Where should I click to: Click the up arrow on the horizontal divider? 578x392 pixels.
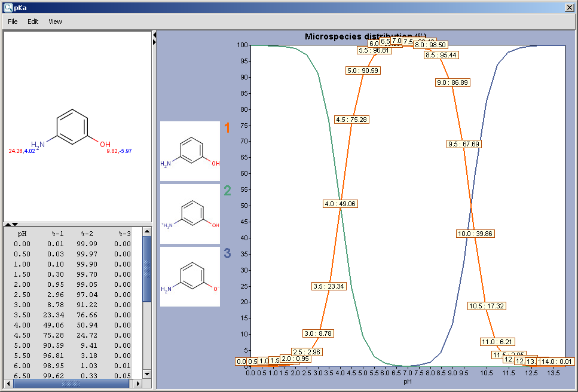(x=8, y=225)
